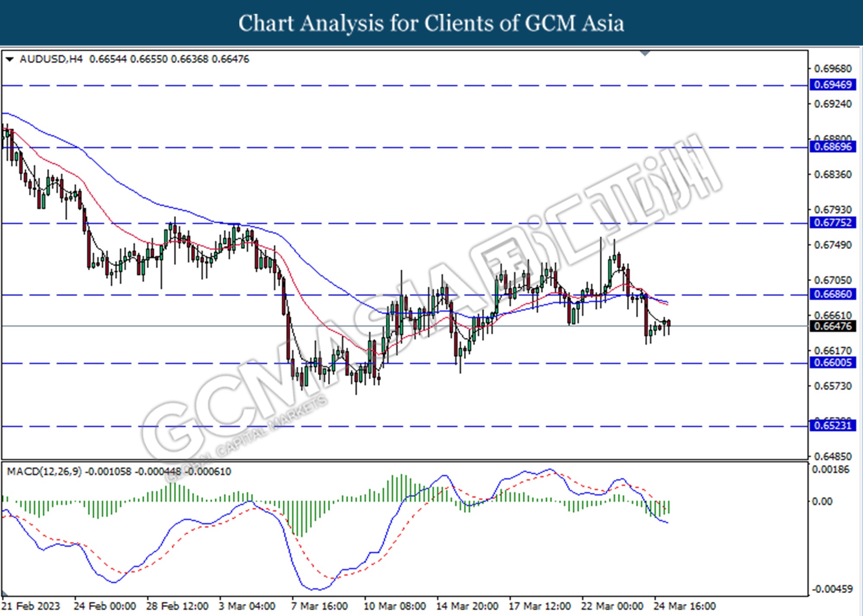The width and height of the screenshot is (863, 616).
Task: Click the 24 Feb 00:00 time label
Action: click(105, 606)
